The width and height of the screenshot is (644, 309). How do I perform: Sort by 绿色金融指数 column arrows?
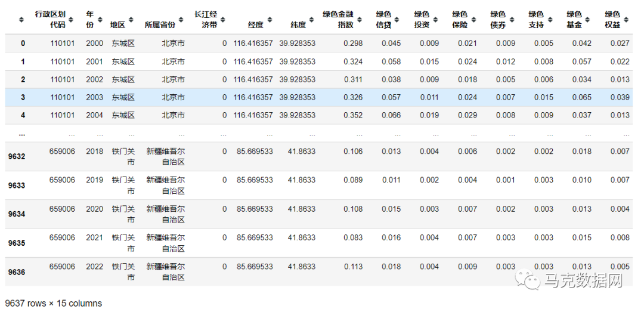(360, 19)
